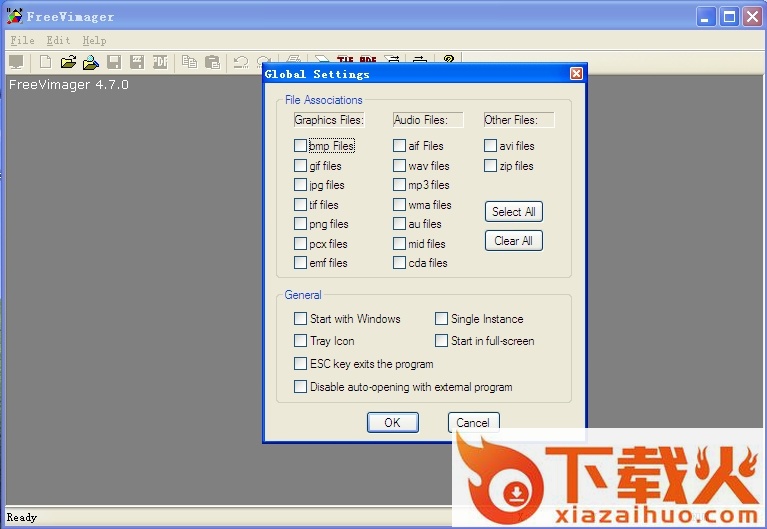The width and height of the screenshot is (767, 529).
Task: Click the PDF export toolbar icon
Action: click(160, 62)
